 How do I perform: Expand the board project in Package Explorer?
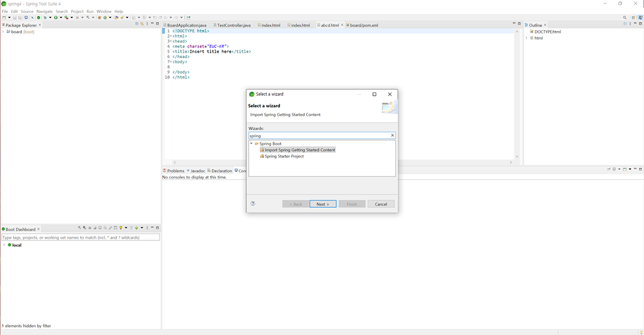coord(3,31)
